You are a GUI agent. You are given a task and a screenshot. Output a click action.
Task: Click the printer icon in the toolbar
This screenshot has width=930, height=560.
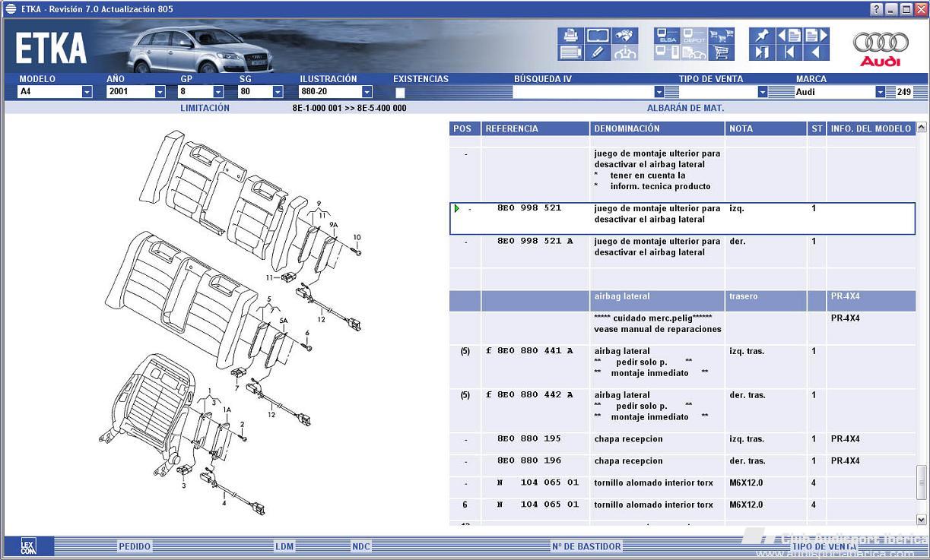570,36
